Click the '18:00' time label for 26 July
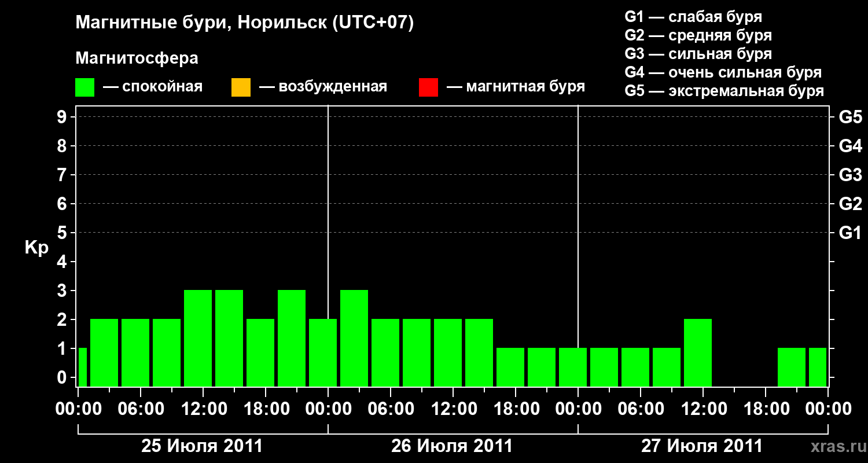Viewport: 868px width, 463px height. [x=516, y=409]
